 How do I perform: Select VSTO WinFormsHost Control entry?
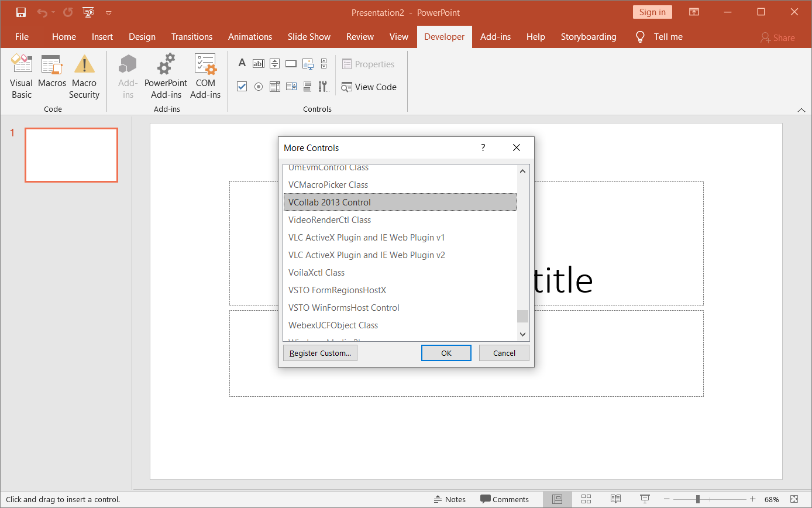[400, 308]
